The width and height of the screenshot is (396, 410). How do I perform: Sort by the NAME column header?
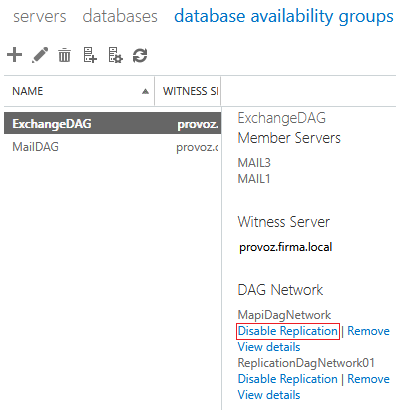pyautogui.click(x=79, y=91)
